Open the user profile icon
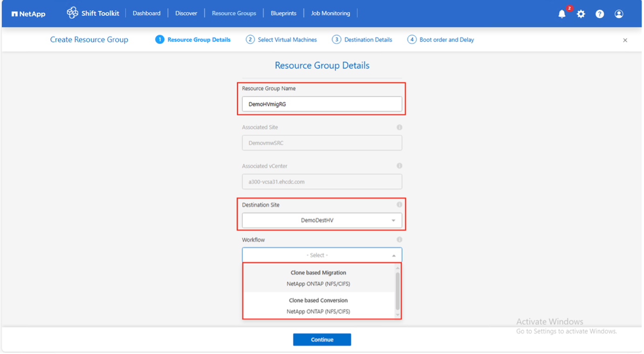644x354 pixels. pyautogui.click(x=619, y=14)
